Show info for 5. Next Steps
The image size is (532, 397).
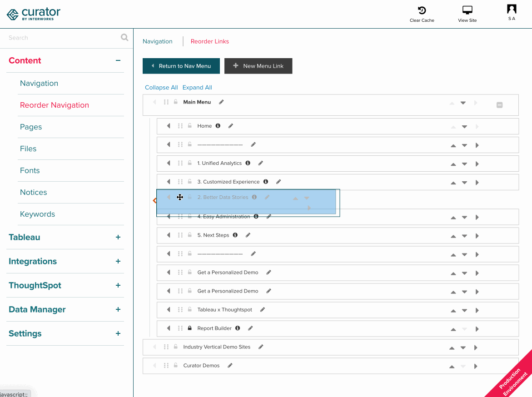point(235,235)
